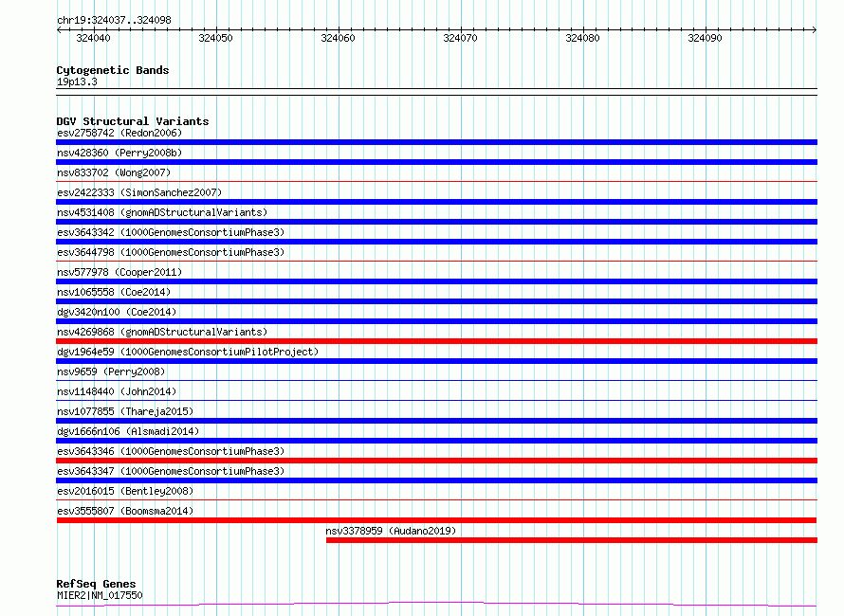The height and width of the screenshot is (616, 844).
Task: Open variant esv3643342 (1000GenomesConsortiumPhase3)
Action: (x=171, y=232)
